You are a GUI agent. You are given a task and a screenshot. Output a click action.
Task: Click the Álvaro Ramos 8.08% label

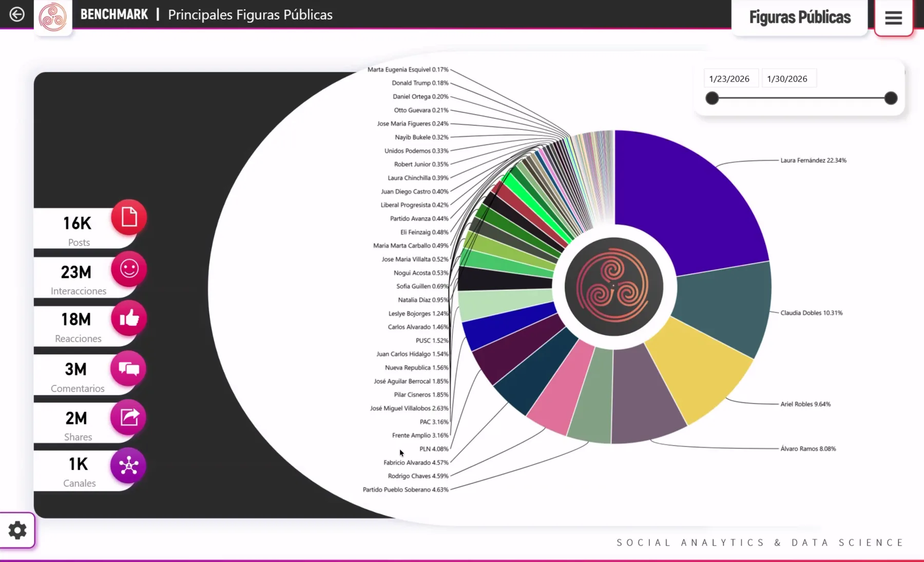(x=808, y=449)
